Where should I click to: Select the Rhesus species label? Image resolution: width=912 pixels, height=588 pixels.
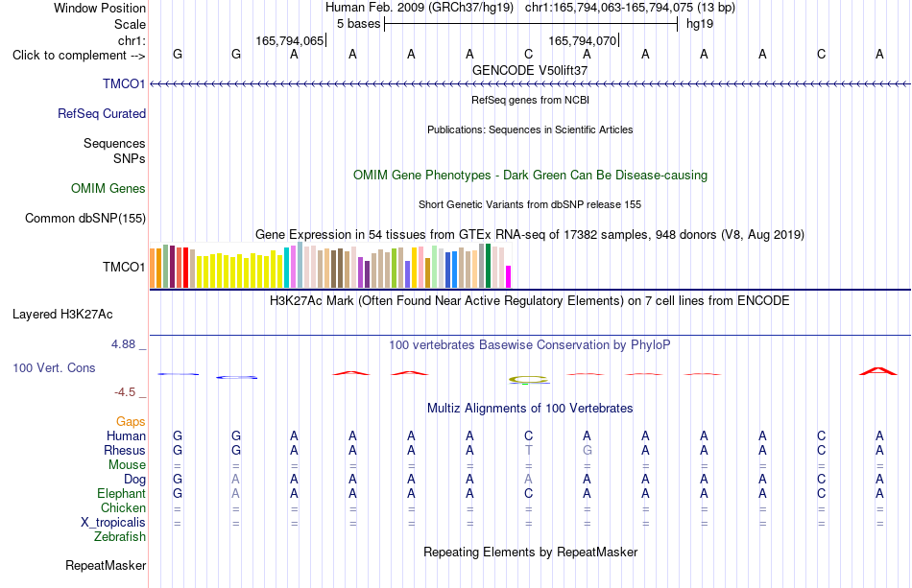[125, 450]
